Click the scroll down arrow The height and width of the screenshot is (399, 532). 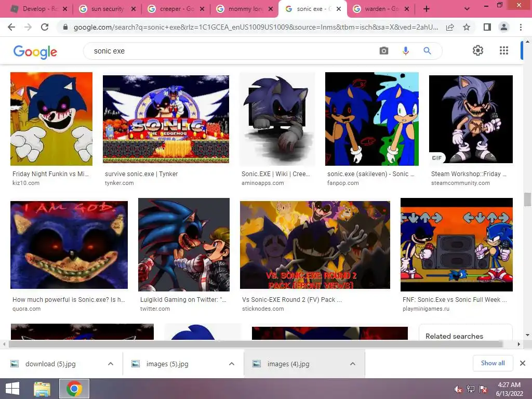(x=527, y=335)
